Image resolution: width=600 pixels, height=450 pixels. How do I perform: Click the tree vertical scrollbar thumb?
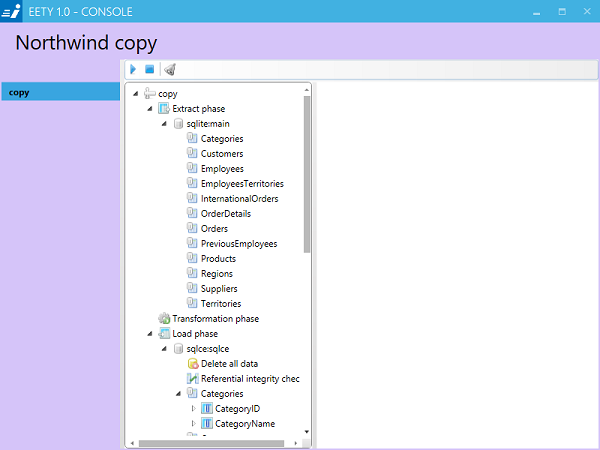tap(307, 174)
